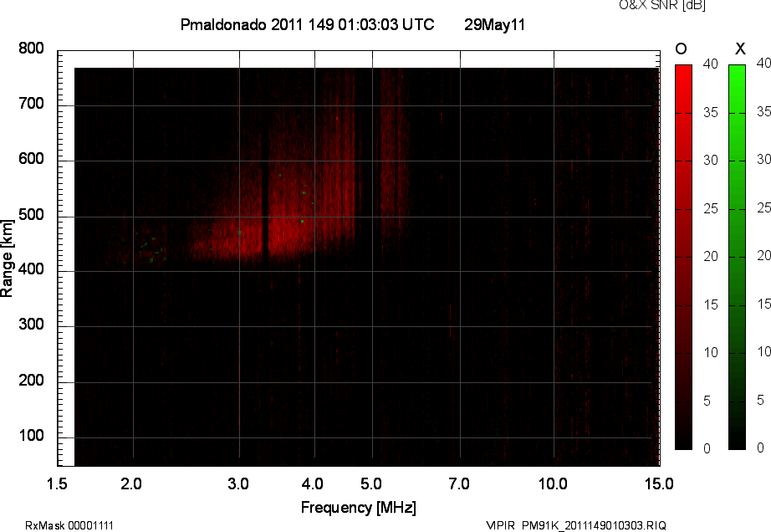This screenshot has width=771, height=532.
Task: Click the 100 range axis tick label
Action: tap(32, 436)
